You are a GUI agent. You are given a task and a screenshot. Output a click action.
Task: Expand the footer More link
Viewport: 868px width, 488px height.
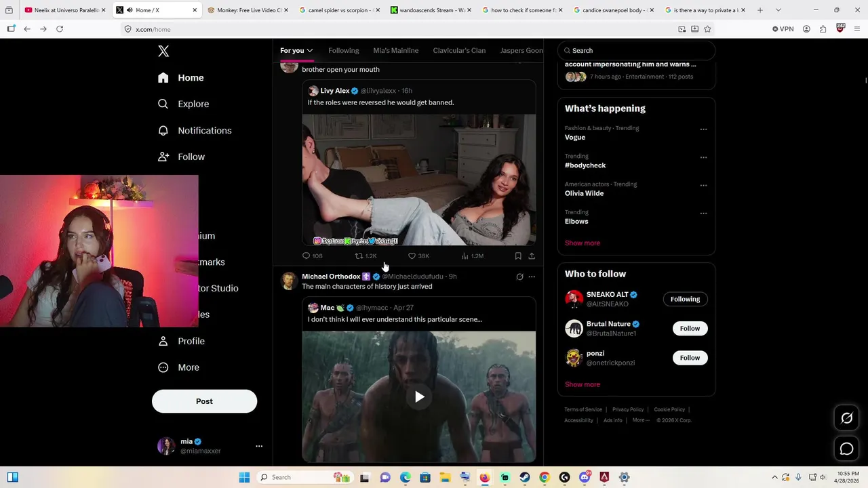pos(640,420)
